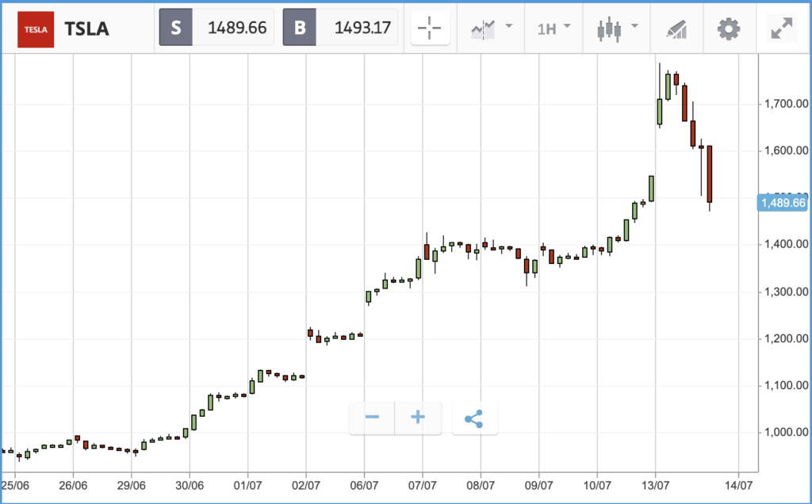The width and height of the screenshot is (812, 504).
Task: Select the candlestick chart type icon
Action: (x=609, y=29)
